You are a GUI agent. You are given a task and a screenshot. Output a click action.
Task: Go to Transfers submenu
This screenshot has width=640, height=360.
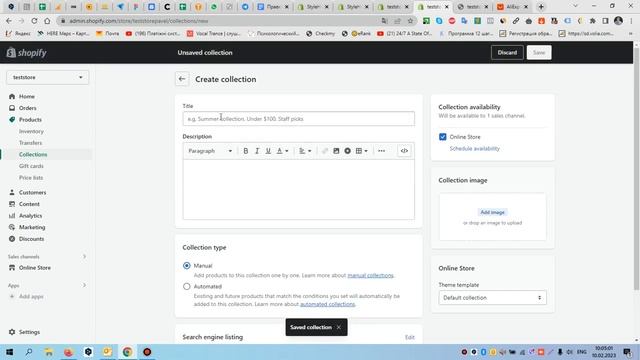coord(30,143)
